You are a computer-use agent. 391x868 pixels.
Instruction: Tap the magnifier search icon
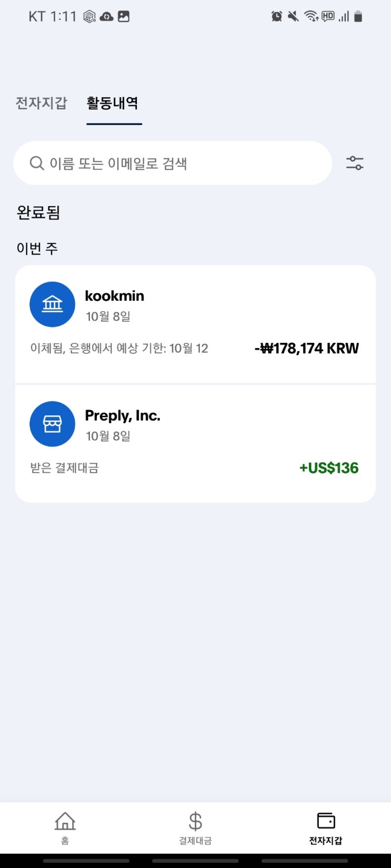click(36, 163)
